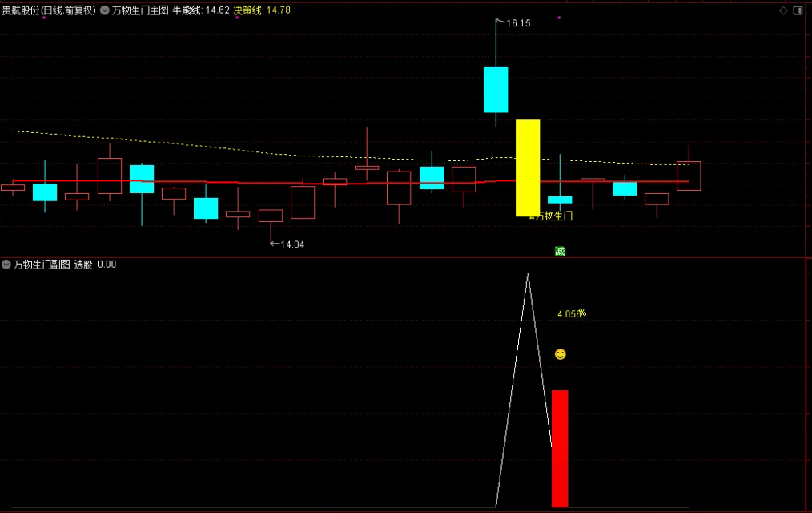This screenshot has width=812, height=513.
Task: Click the 4.056% yellow percentage label
Action: point(572,313)
